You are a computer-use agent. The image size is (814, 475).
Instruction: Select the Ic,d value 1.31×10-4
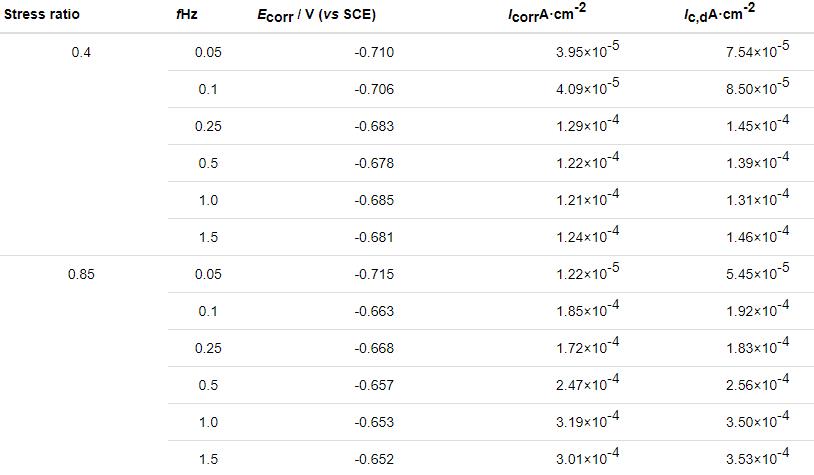(757, 198)
